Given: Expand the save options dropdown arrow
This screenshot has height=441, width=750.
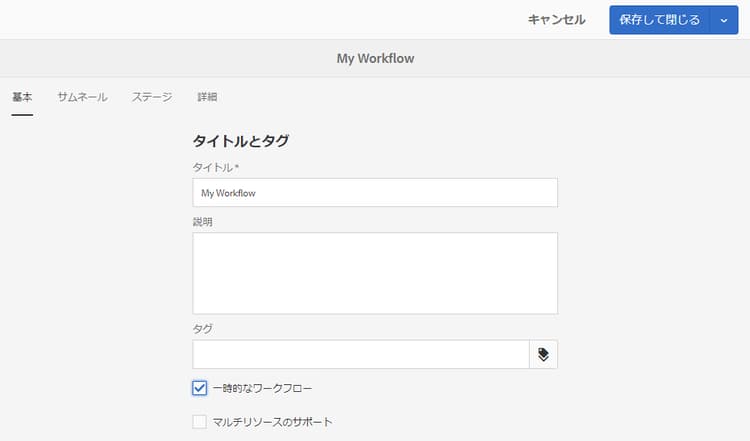Looking at the screenshot, I should pos(724,20).
